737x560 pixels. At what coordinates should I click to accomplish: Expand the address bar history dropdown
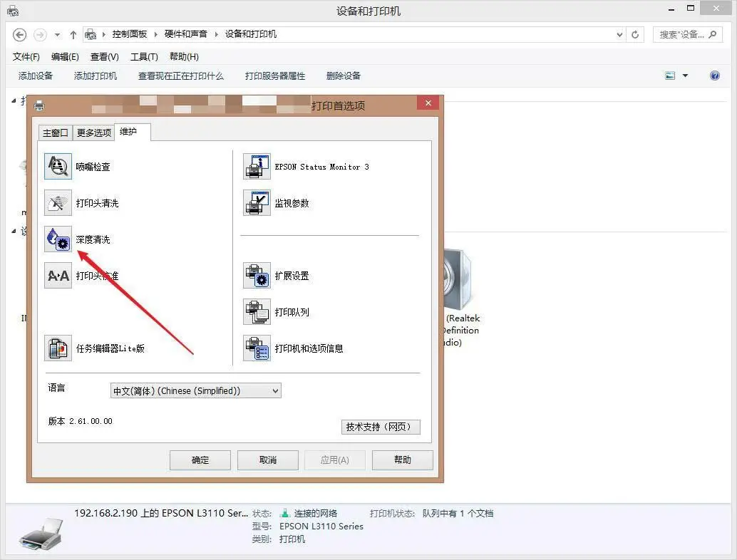tap(619, 34)
